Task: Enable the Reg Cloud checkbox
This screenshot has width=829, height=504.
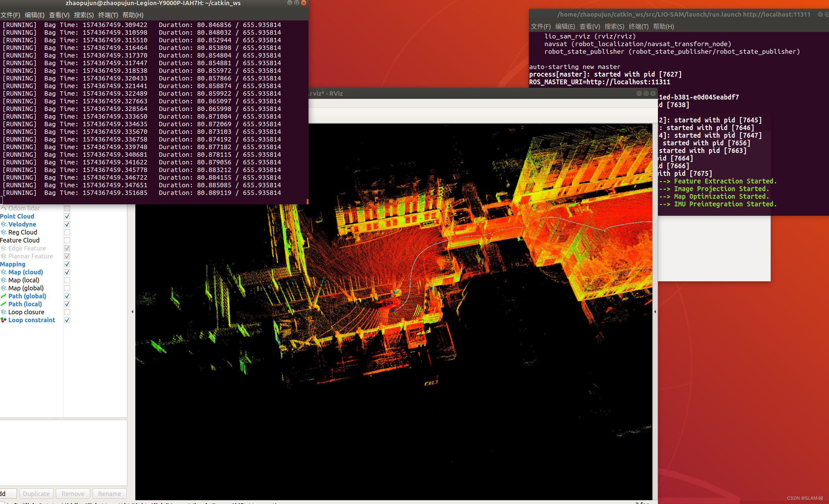Action: [67, 232]
